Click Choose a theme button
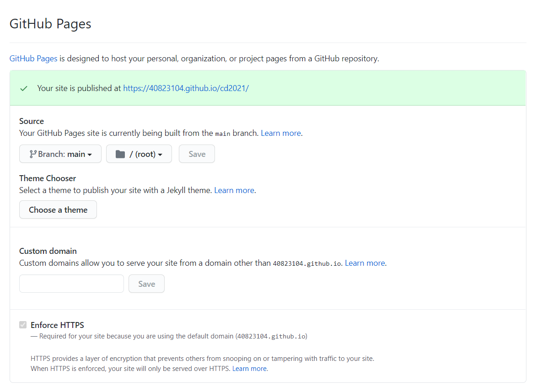Viewport: 542px width, 392px height. (x=58, y=209)
